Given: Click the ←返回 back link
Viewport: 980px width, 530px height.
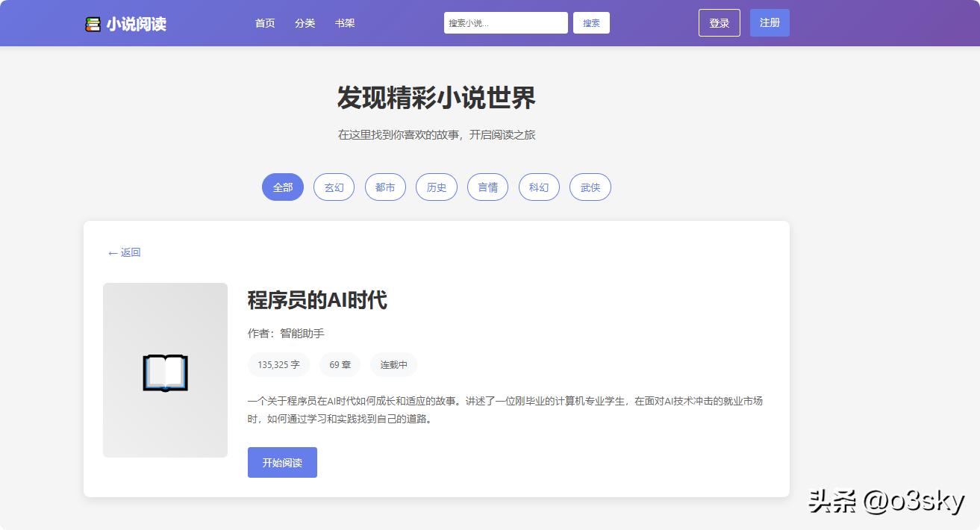Looking at the screenshot, I should [x=124, y=252].
